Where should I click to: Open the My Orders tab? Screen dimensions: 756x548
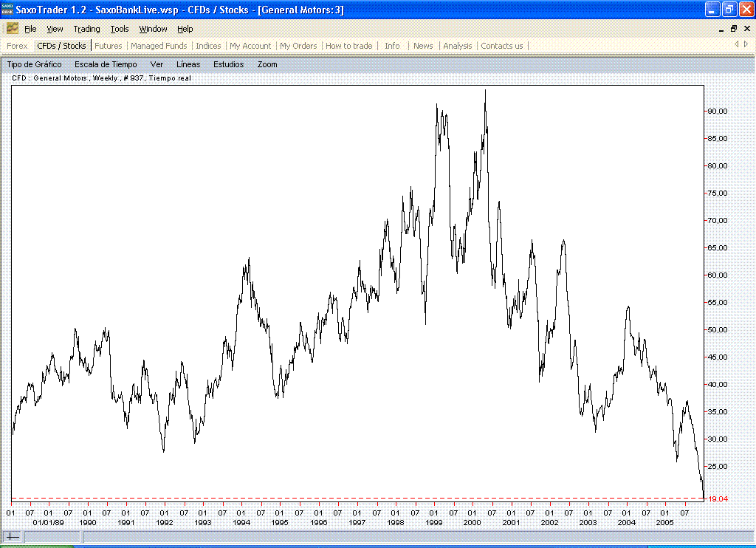point(298,46)
